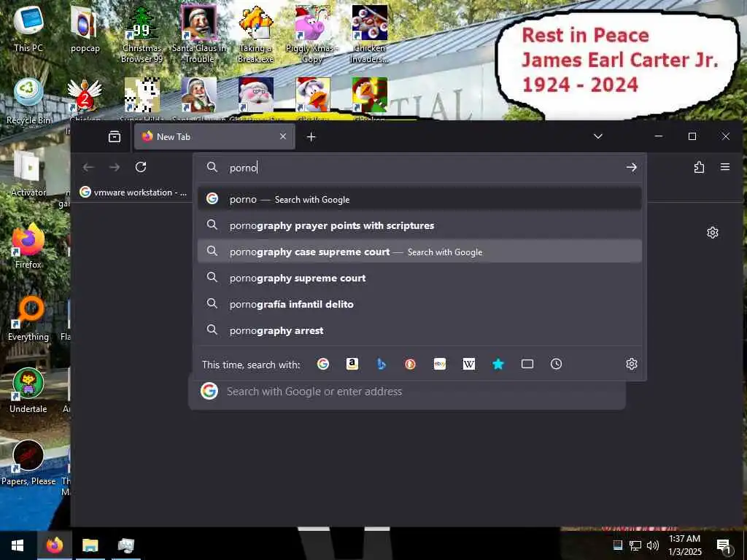Click the 'Search with Google or enter address' box
The width and height of the screenshot is (747, 560).
[407, 392]
